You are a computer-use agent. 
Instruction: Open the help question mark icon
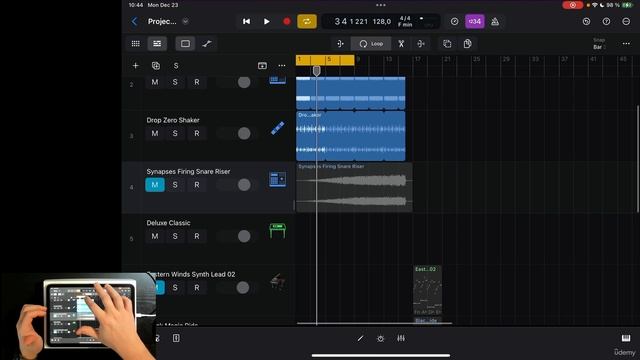point(606,21)
